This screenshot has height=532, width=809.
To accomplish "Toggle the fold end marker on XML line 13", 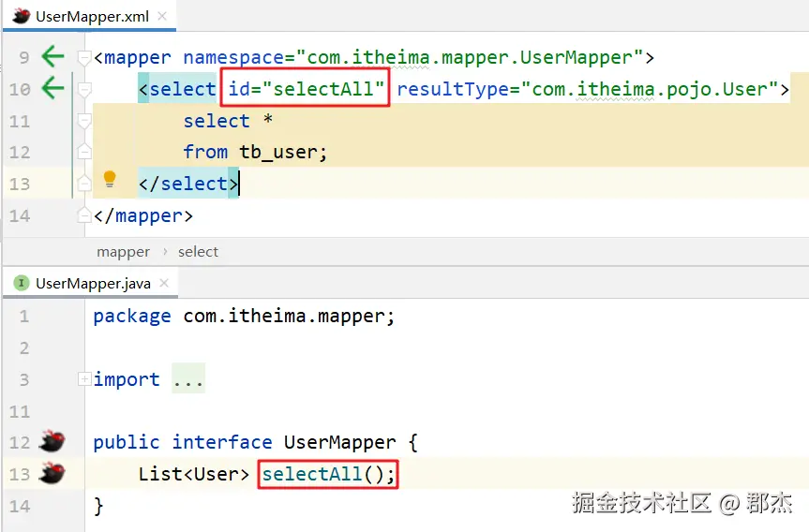I will pos(84,183).
